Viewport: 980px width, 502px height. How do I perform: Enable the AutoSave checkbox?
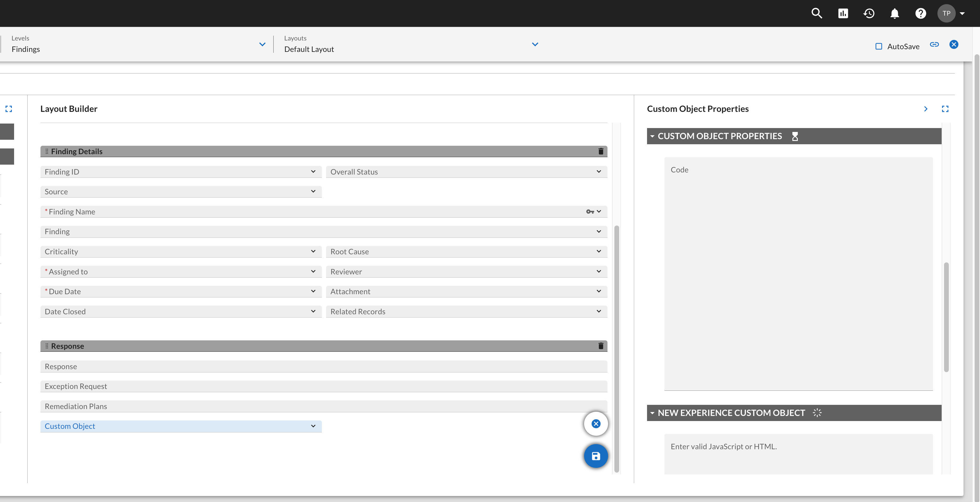(x=879, y=46)
